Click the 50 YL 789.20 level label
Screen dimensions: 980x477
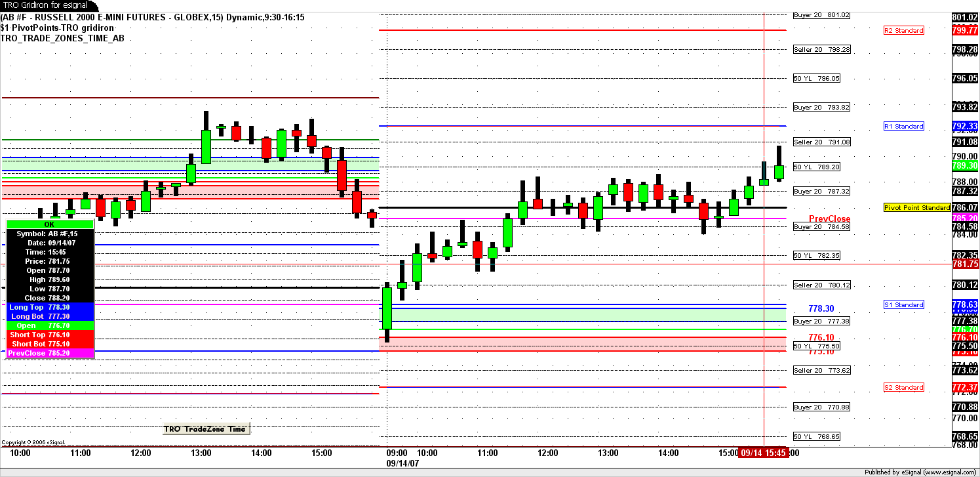coord(816,167)
